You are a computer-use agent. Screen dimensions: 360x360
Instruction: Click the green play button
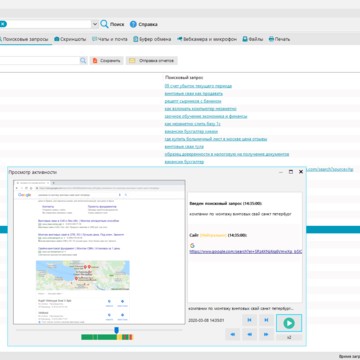289,323
